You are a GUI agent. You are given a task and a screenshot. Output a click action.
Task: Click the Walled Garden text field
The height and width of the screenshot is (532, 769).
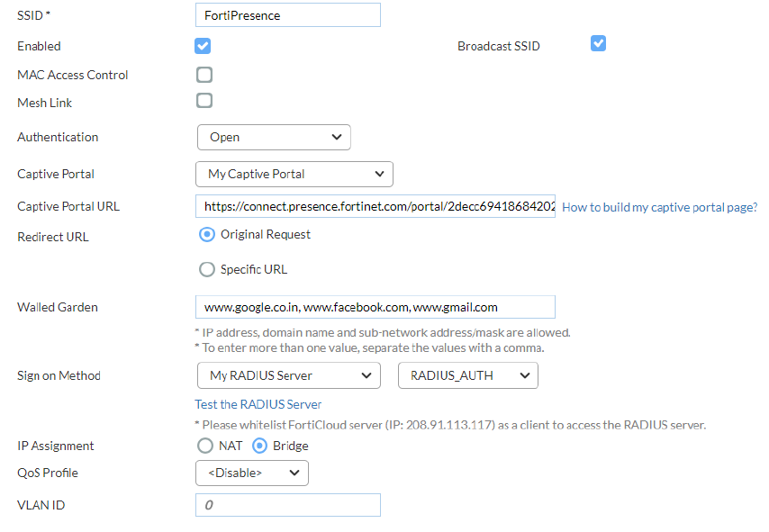[x=375, y=307]
